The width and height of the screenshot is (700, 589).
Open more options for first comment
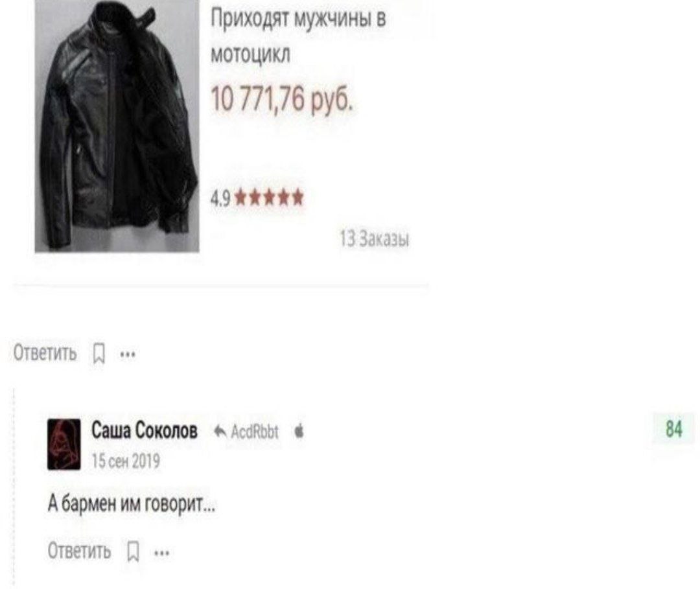click(x=128, y=355)
